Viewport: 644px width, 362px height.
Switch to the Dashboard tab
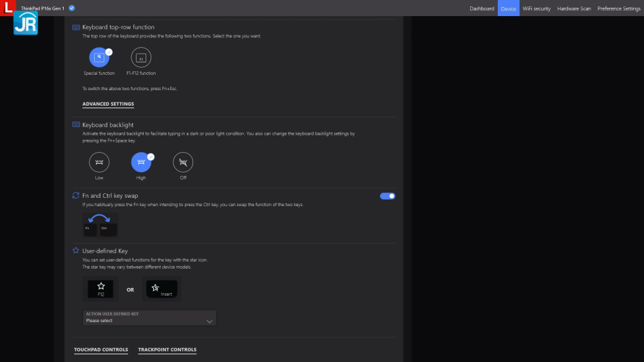(x=482, y=8)
